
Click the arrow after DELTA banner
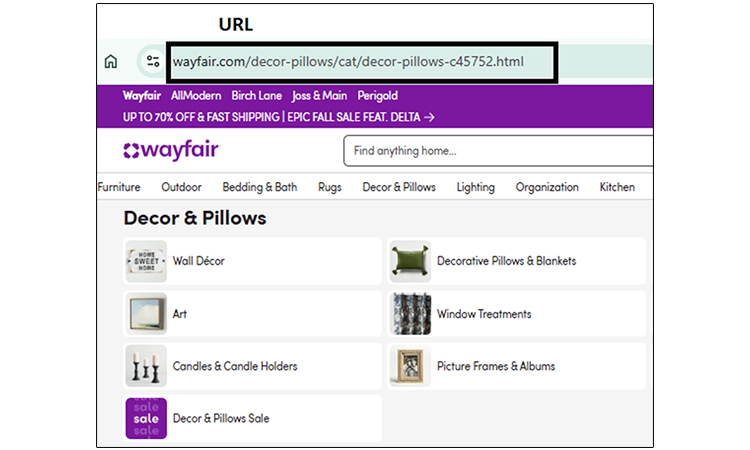(429, 117)
